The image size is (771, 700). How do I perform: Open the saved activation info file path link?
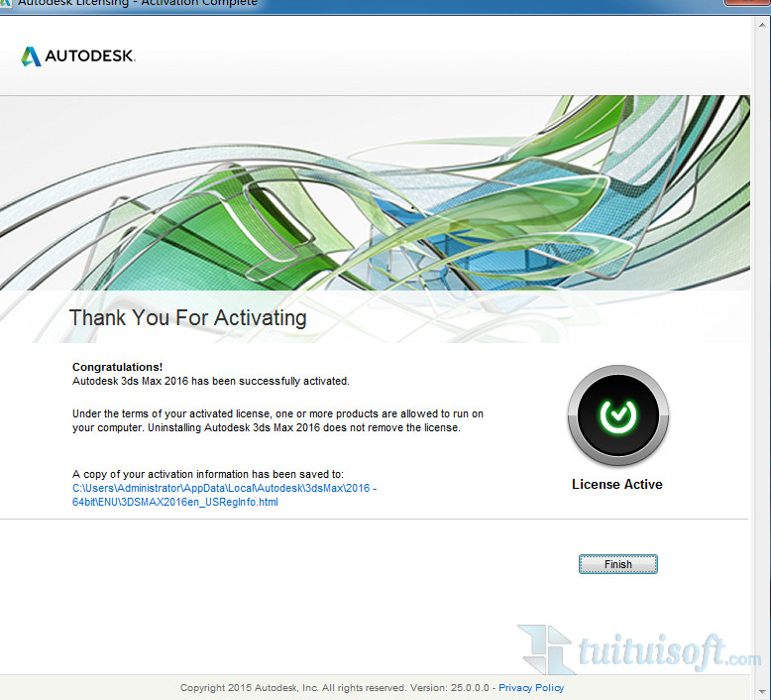224,495
